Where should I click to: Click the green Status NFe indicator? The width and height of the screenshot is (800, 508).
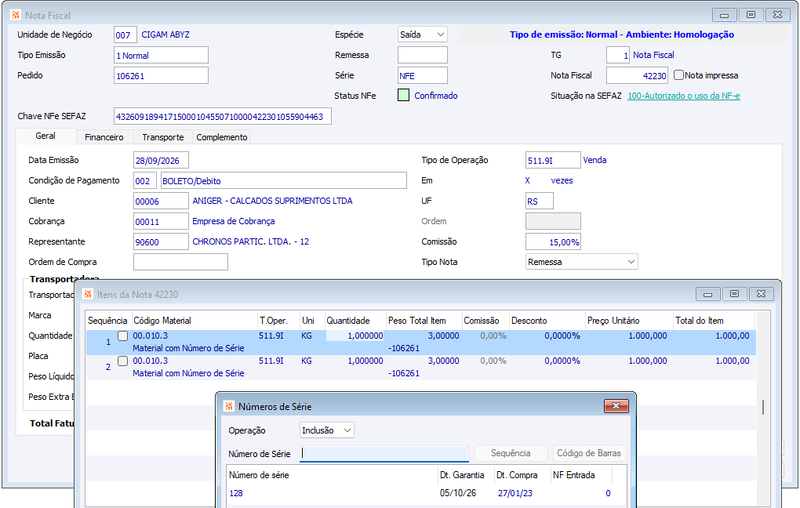404,95
